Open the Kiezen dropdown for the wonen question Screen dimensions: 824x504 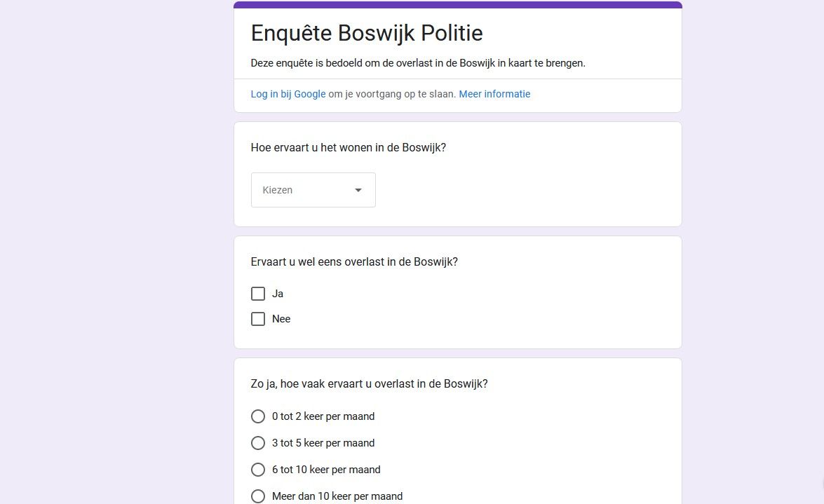tap(313, 190)
